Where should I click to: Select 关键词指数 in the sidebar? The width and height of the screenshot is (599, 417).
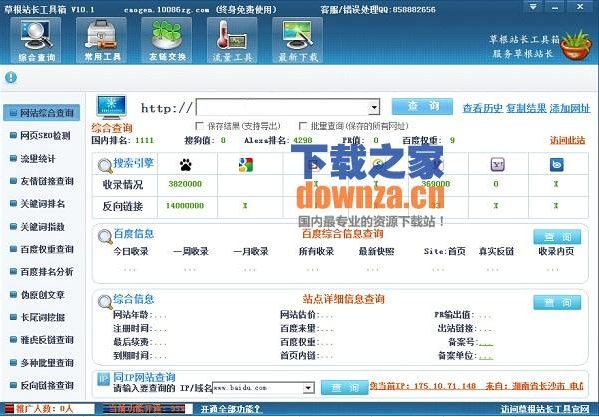pos(42,226)
